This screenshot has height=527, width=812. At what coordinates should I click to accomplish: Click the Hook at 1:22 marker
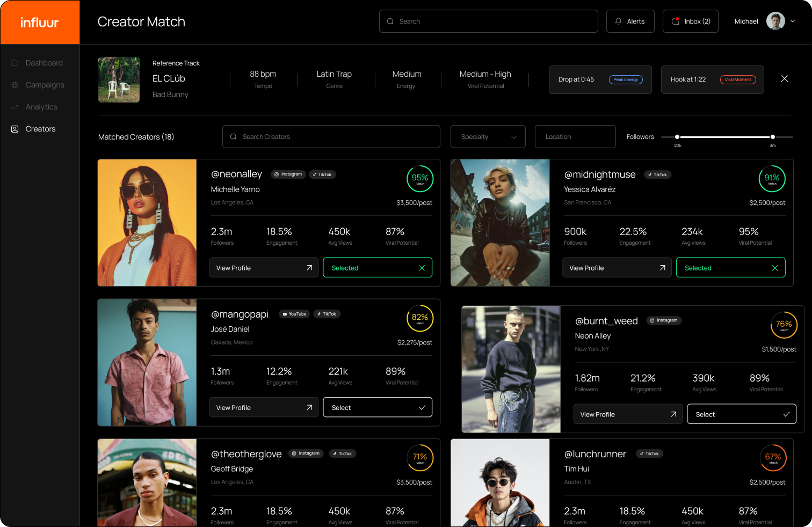click(713, 79)
